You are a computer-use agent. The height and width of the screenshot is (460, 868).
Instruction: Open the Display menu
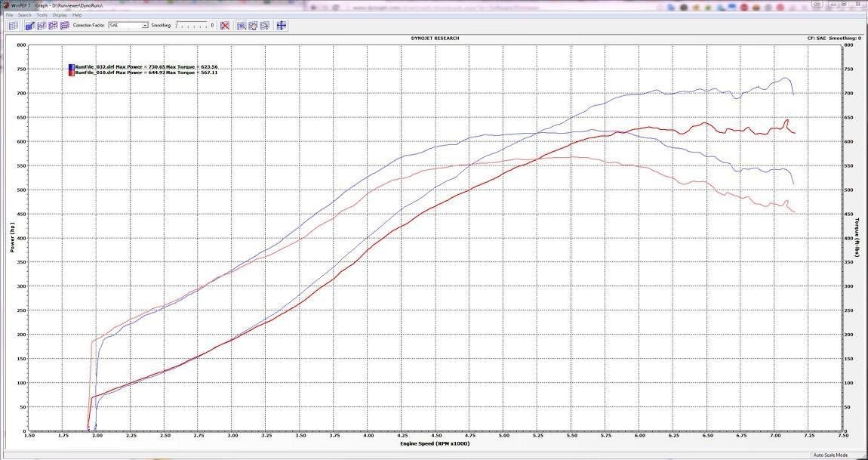click(60, 15)
